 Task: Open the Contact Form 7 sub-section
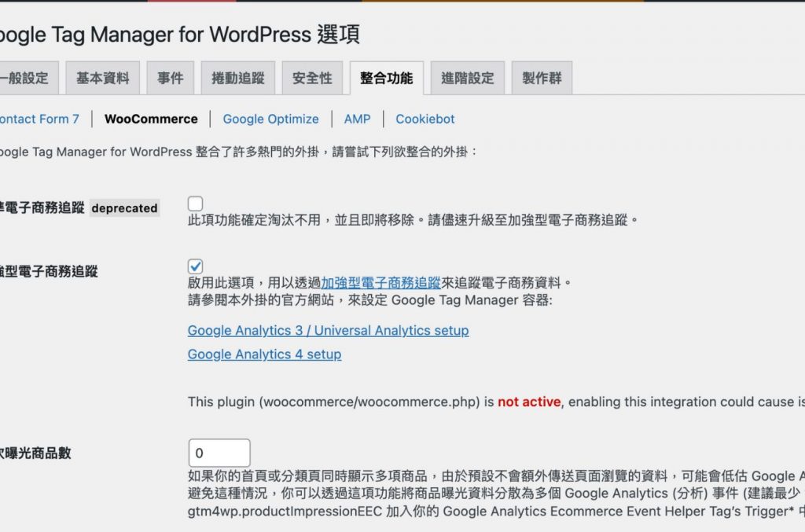(39, 119)
